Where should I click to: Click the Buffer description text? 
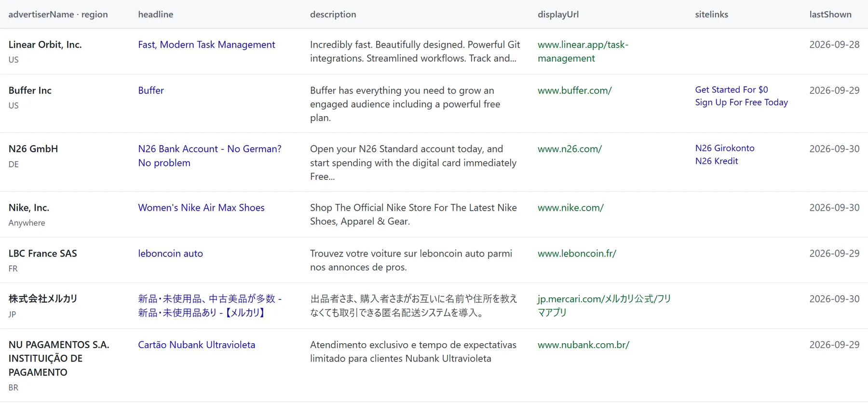pos(405,104)
